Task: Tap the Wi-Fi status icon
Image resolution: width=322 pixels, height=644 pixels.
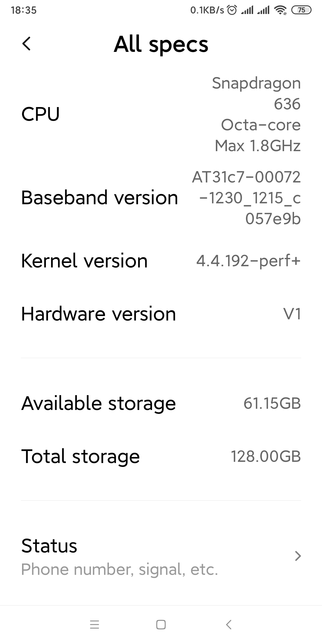Action: 280,11
